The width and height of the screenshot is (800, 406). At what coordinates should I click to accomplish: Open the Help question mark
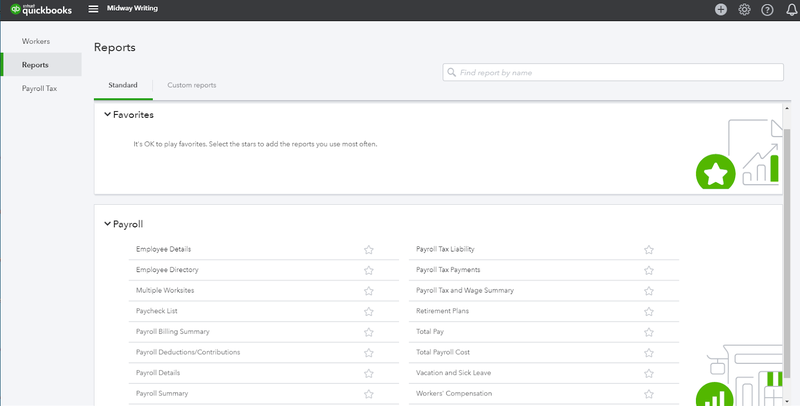click(x=767, y=10)
